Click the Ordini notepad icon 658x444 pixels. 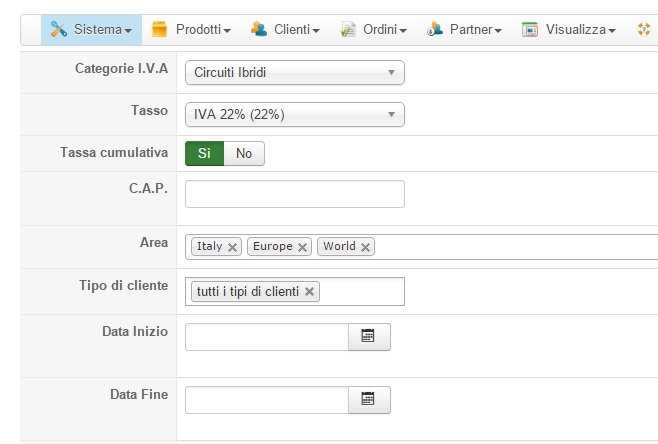[x=348, y=30]
